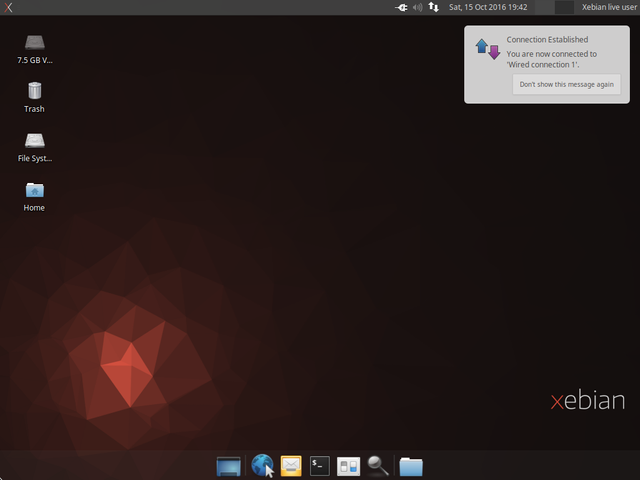
Task: Click the power plug tray icon
Action: point(401,7)
